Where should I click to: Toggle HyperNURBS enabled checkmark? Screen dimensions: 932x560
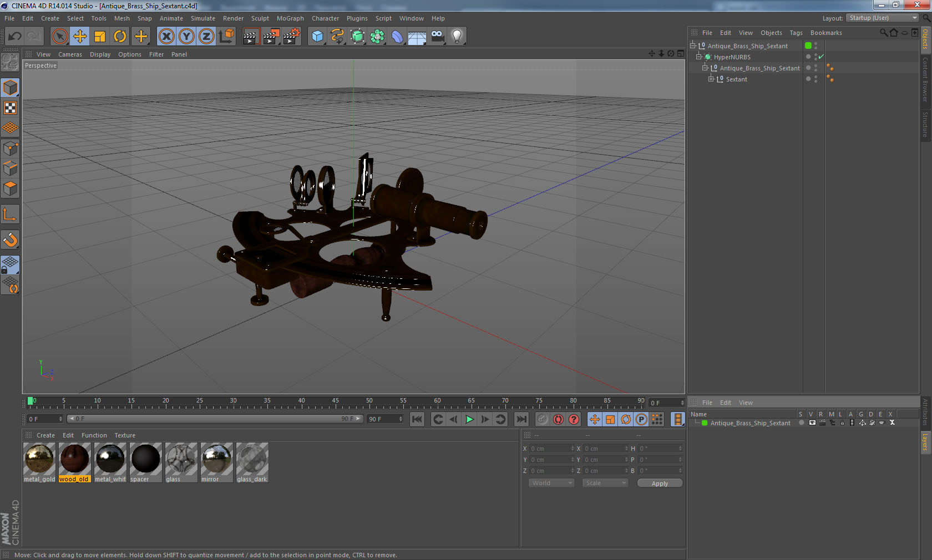821,57
